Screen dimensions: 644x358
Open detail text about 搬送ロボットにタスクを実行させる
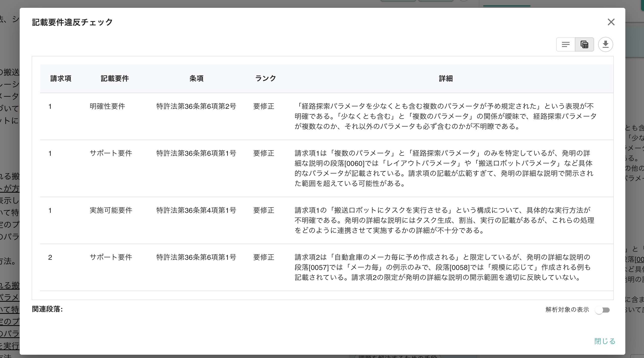pyautogui.click(x=444, y=220)
